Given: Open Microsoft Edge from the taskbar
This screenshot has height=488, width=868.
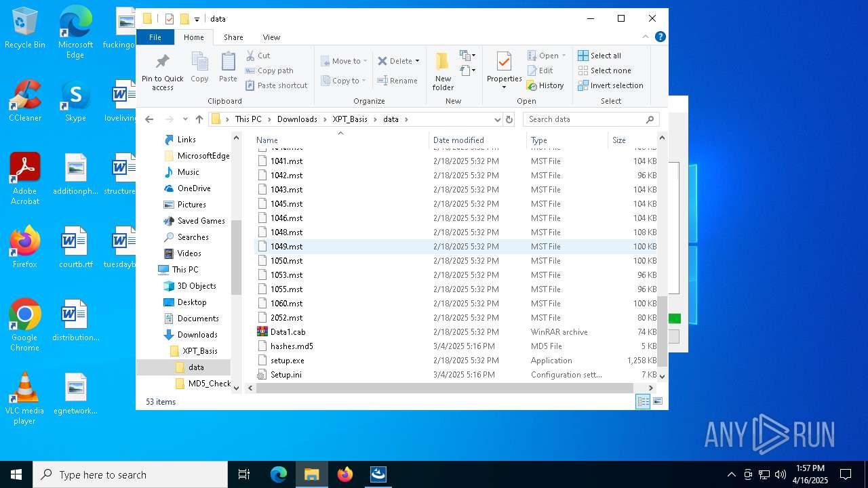Looking at the screenshot, I should [279, 474].
